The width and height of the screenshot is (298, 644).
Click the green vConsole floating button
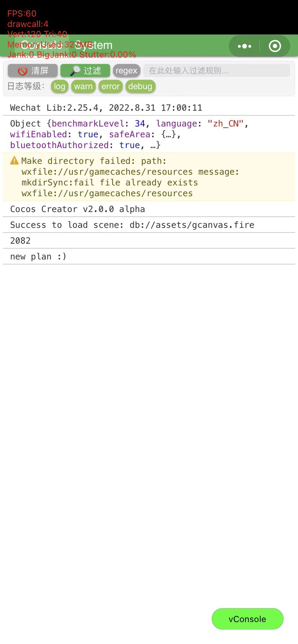[248, 619]
